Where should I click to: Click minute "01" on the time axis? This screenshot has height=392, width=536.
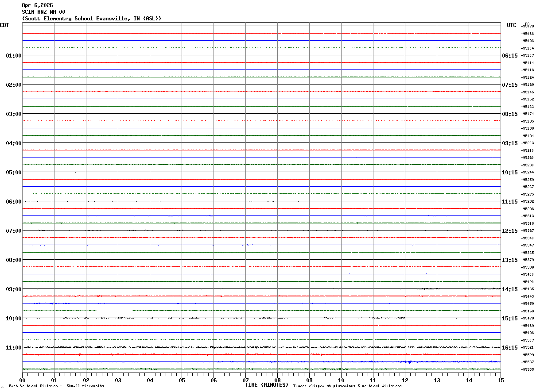click(x=54, y=380)
